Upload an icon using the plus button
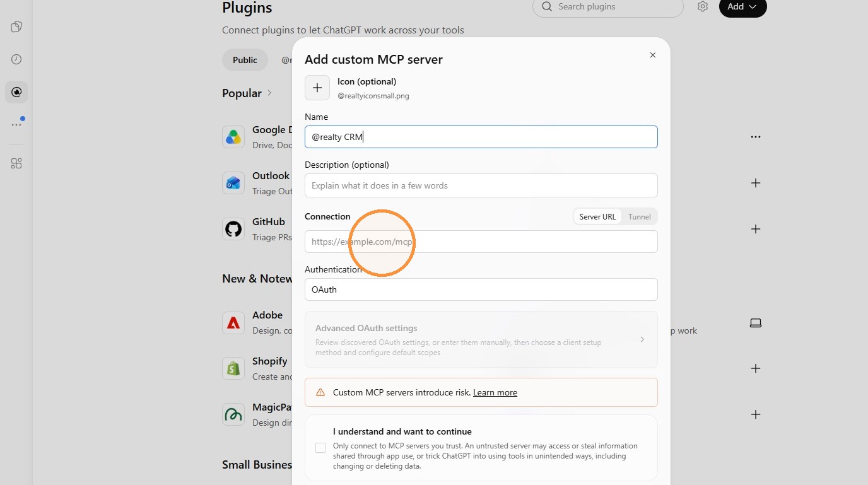 pos(317,88)
